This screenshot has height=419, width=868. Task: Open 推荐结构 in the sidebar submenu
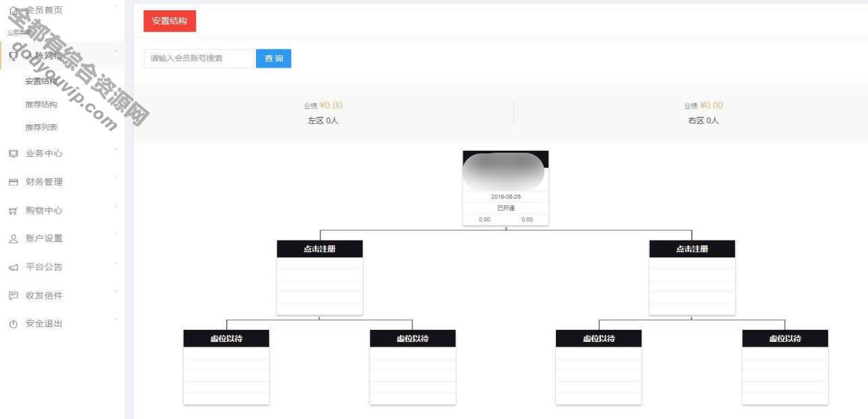41,105
